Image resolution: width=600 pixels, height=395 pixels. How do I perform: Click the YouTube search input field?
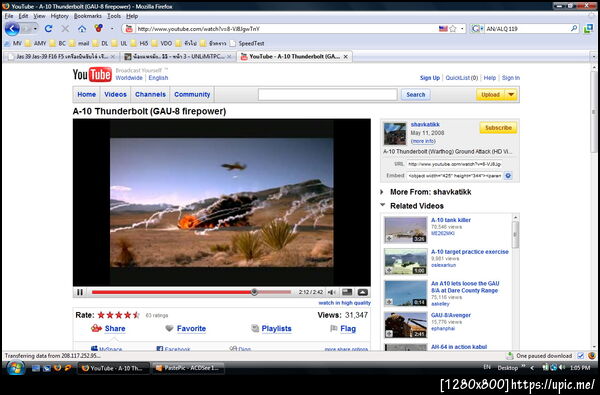[x=328, y=95]
